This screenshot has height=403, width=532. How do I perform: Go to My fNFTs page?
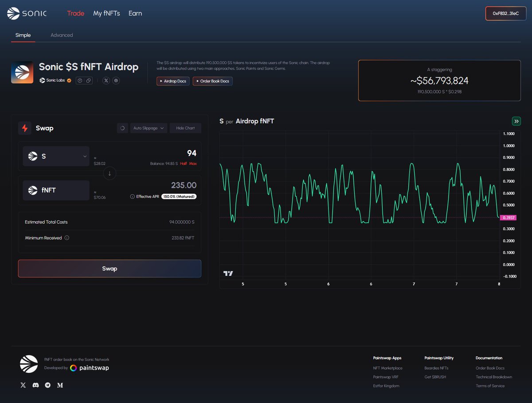(x=106, y=13)
